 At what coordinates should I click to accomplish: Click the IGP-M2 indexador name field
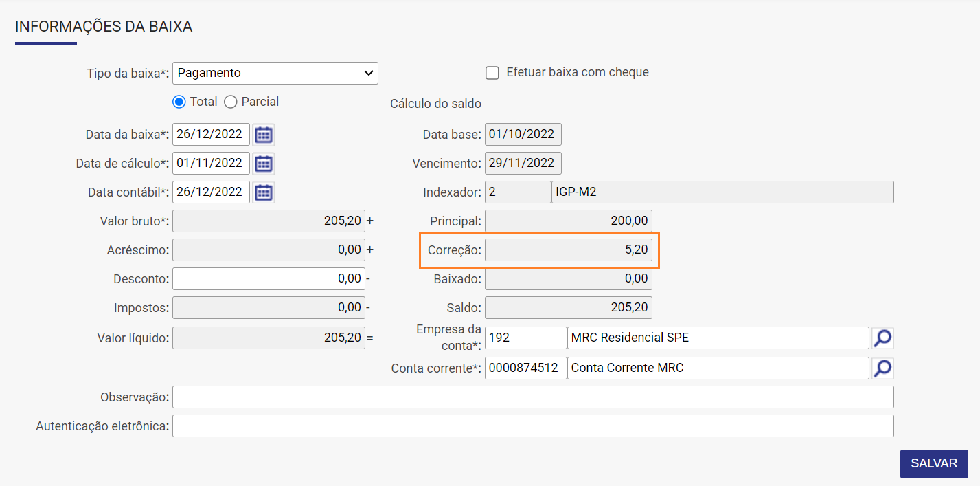pyautogui.click(x=722, y=192)
